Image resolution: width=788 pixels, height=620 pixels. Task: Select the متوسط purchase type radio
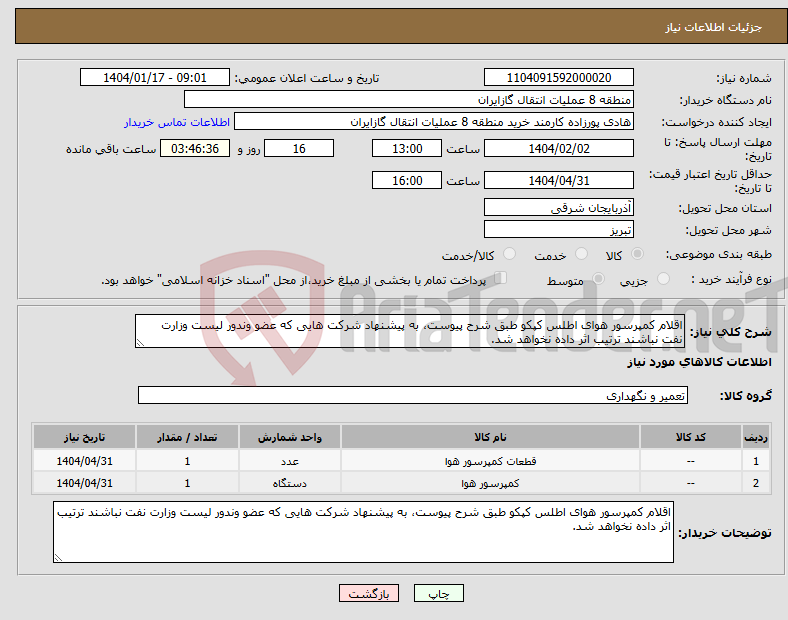click(598, 279)
